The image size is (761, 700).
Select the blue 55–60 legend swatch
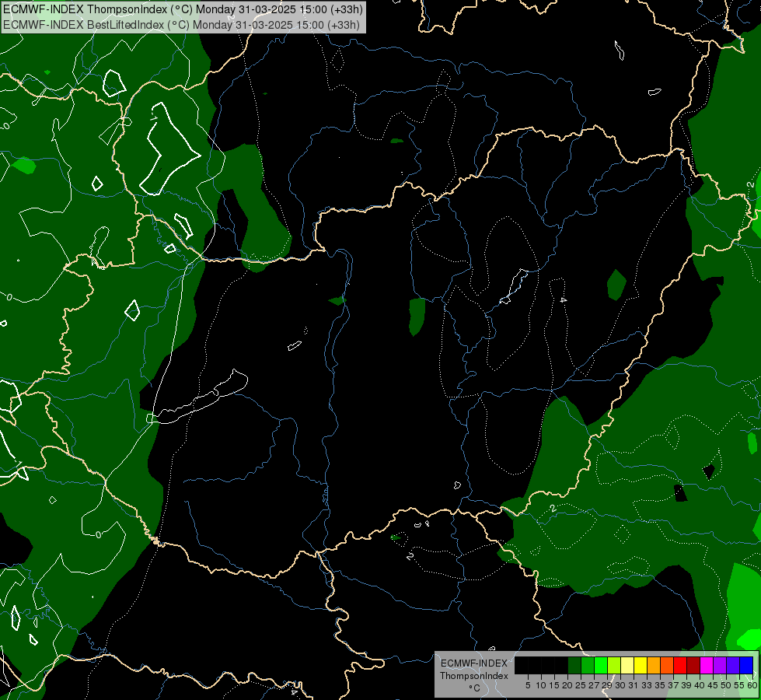tap(746, 665)
